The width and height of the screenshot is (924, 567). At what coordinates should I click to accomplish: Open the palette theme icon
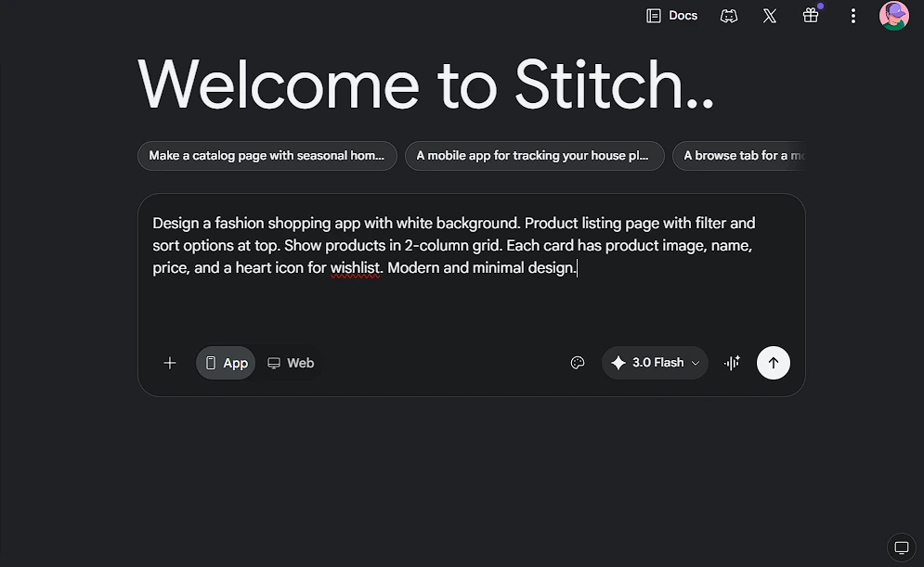pyautogui.click(x=578, y=363)
